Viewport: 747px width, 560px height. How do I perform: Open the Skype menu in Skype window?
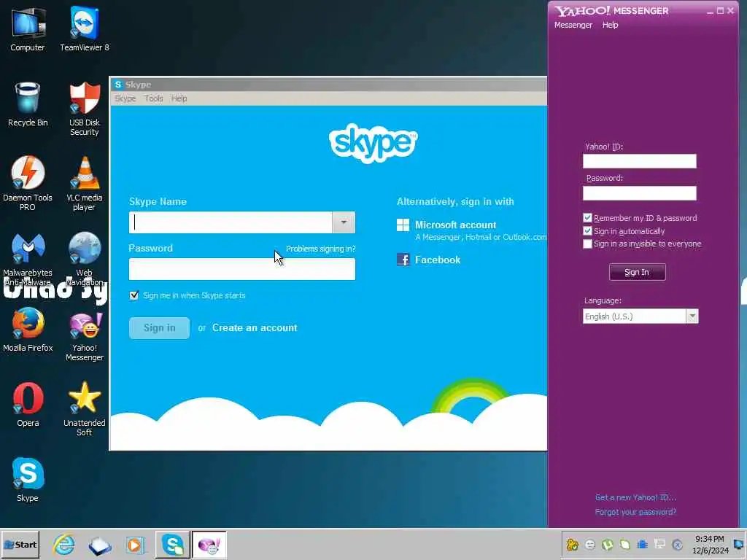tap(125, 98)
